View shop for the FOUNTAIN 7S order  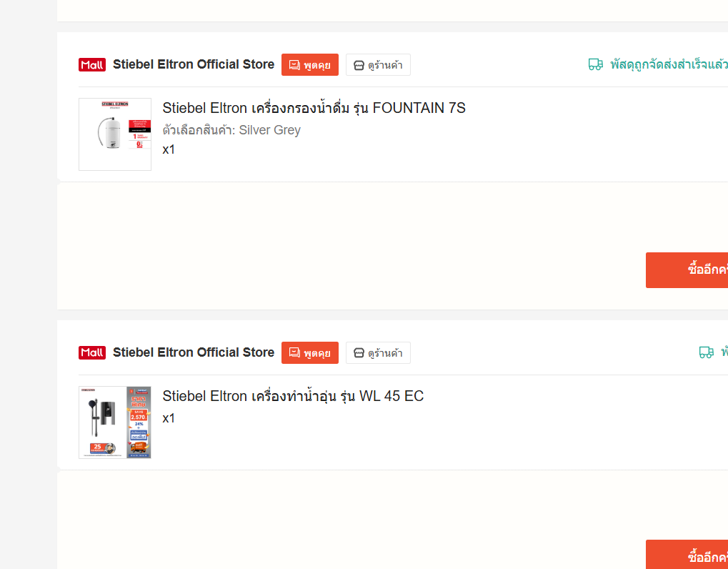pos(378,64)
